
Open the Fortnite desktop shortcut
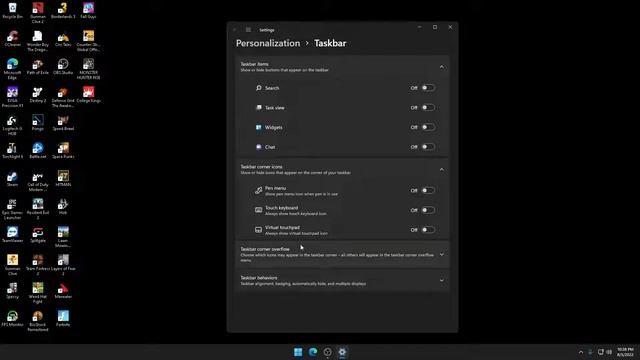[63, 319]
